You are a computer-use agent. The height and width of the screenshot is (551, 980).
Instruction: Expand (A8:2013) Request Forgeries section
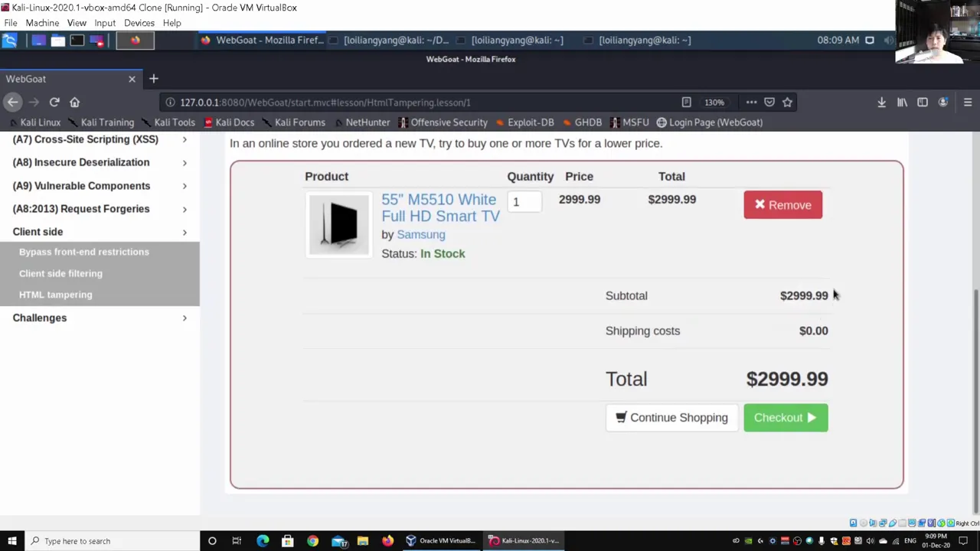click(x=100, y=208)
